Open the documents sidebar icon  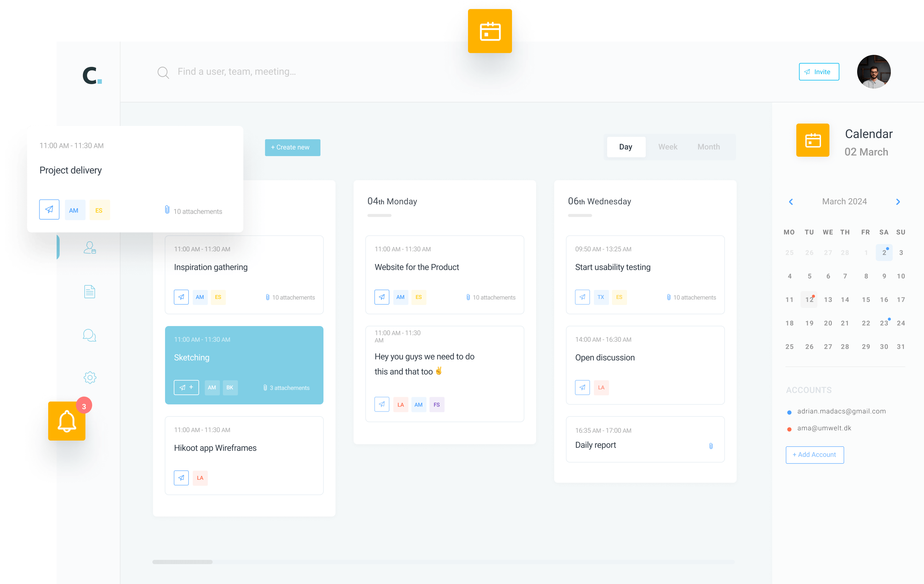click(89, 292)
